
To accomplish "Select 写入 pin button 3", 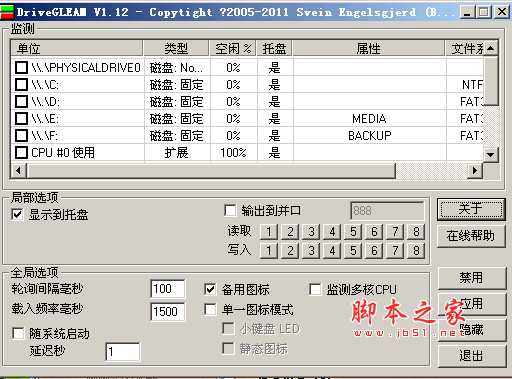I will (311, 250).
